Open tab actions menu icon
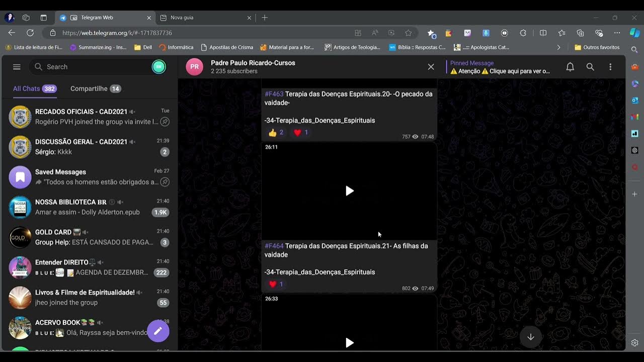644x362 pixels. click(43, 18)
